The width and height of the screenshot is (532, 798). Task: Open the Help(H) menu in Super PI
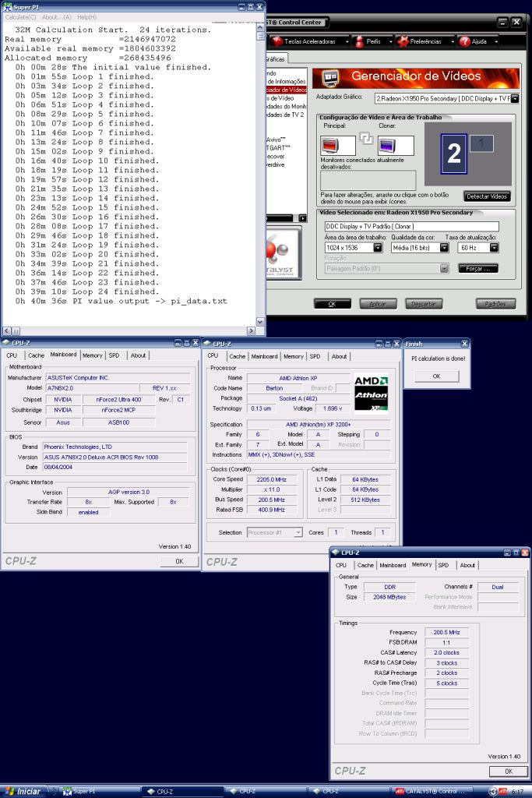click(x=87, y=17)
